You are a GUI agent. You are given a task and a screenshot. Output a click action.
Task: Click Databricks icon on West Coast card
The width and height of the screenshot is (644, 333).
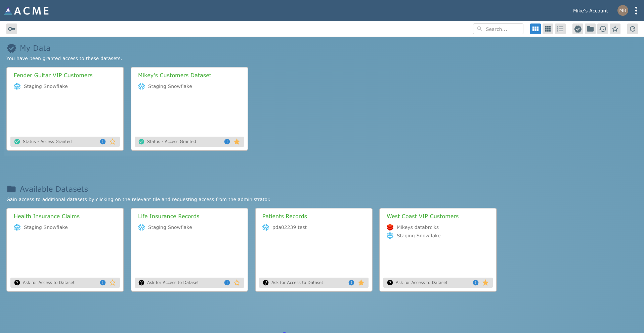[390, 227]
